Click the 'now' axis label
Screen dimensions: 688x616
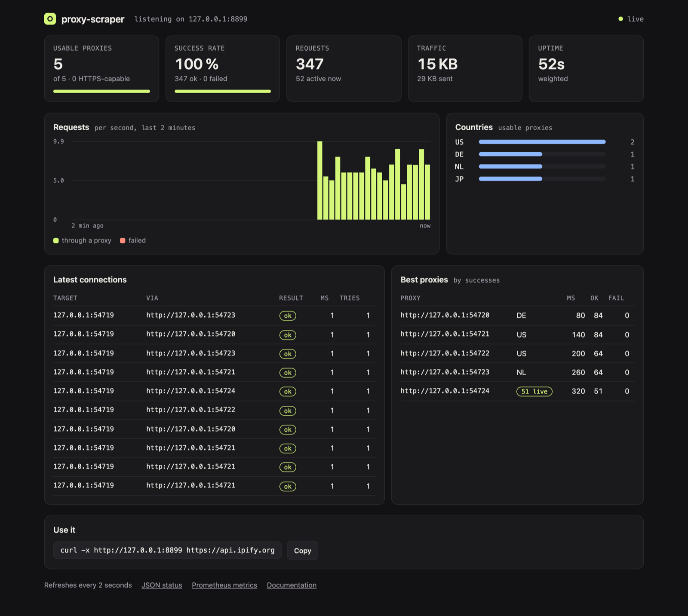coord(425,226)
